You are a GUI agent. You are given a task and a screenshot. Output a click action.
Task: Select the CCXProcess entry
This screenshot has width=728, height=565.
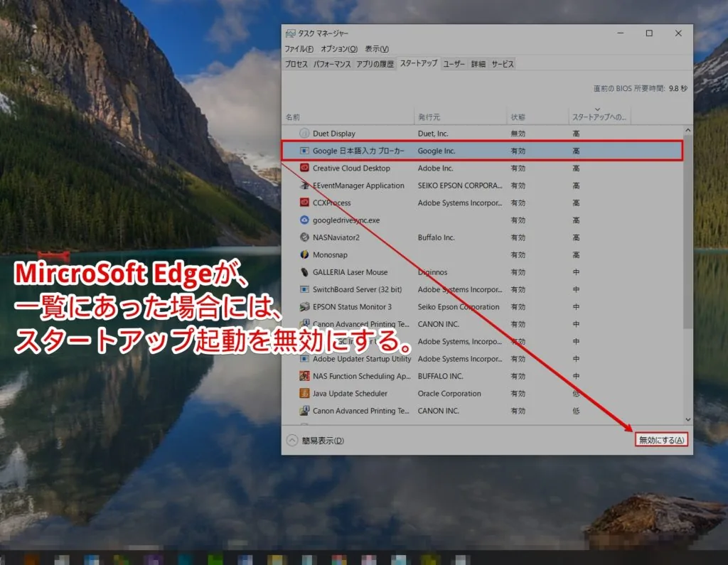point(331,203)
